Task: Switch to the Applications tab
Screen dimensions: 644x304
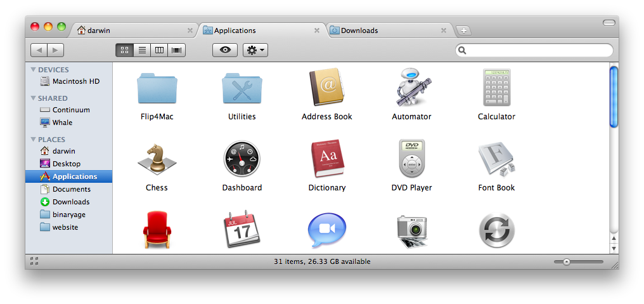Action: pos(262,30)
